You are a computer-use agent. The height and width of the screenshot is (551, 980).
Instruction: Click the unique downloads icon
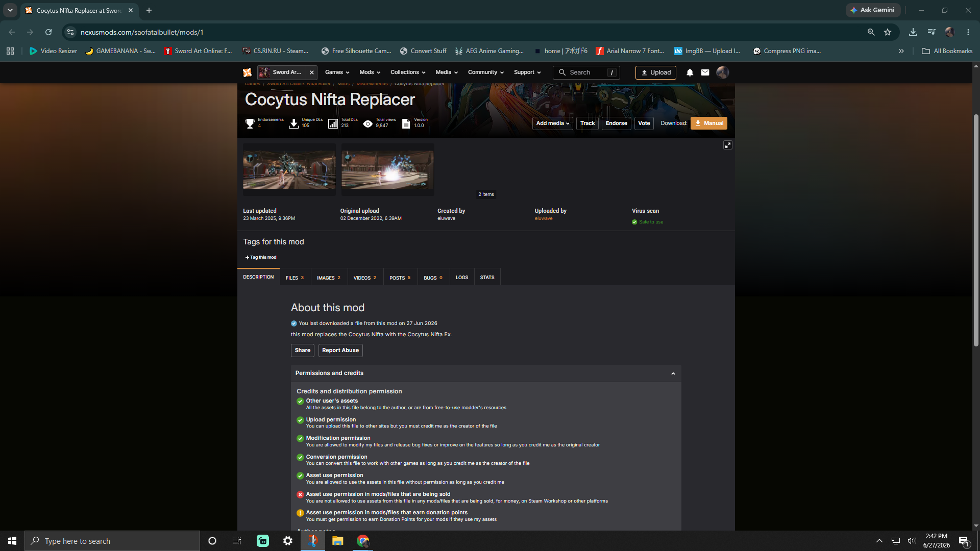click(294, 123)
